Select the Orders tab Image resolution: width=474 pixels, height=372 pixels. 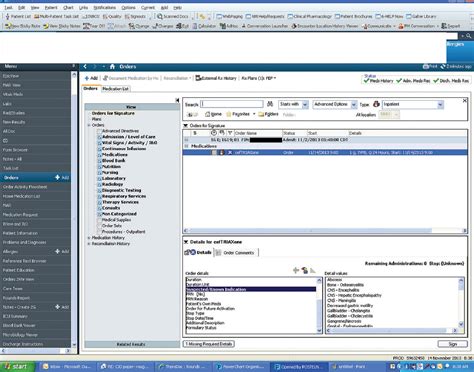[x=90, y=89]
